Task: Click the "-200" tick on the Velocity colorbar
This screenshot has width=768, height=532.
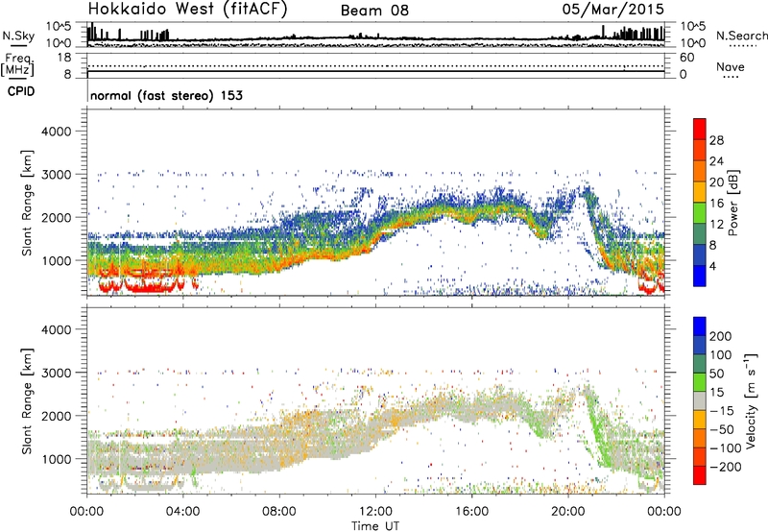Action: coord(726,467)
